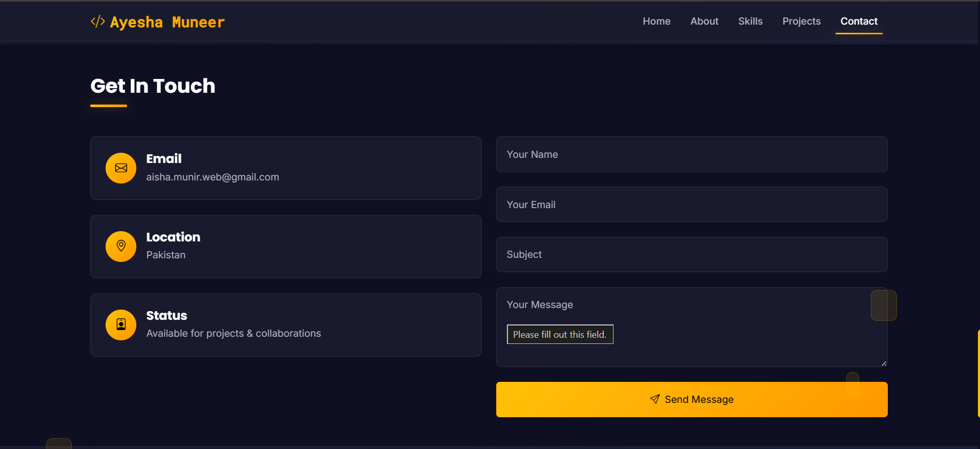Viewport: 980px width, 449px height.
Task: Focus the Your Name field
Action: point(691,154)
